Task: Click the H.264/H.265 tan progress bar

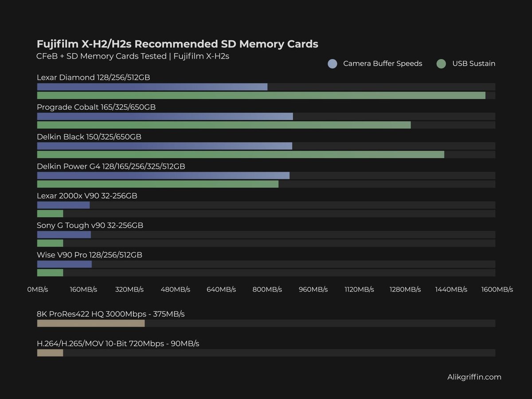Action: pyautogui.click(x=50, y=352)
